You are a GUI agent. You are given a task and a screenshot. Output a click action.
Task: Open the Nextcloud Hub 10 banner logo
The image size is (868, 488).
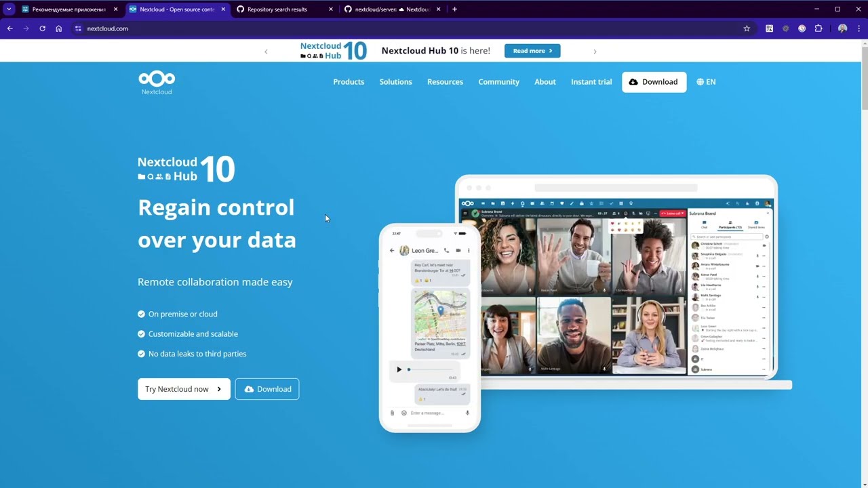pyautogui.click(x=334, y=51)
